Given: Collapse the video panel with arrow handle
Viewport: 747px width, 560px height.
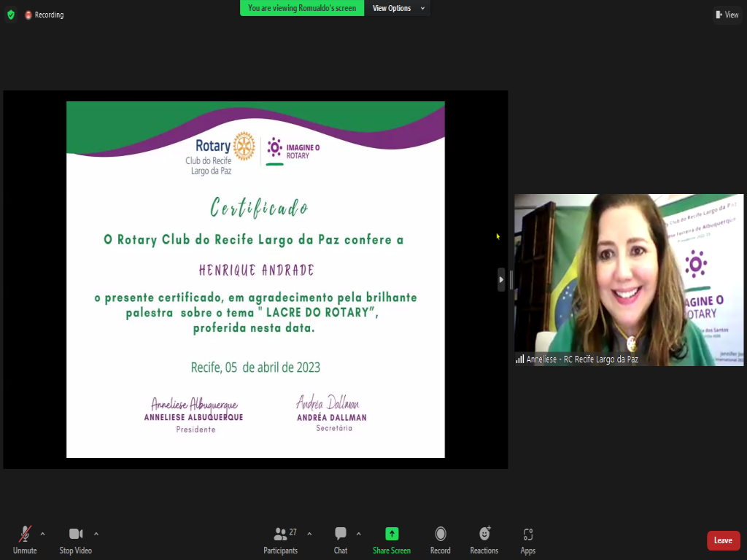Looking at the screenshot, I should point(501,279).
